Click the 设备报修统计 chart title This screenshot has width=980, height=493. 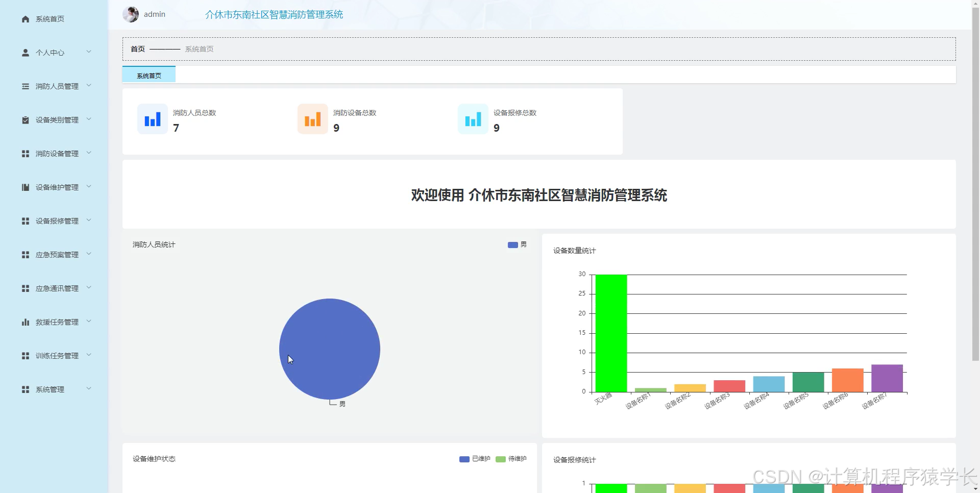(574, 460)
